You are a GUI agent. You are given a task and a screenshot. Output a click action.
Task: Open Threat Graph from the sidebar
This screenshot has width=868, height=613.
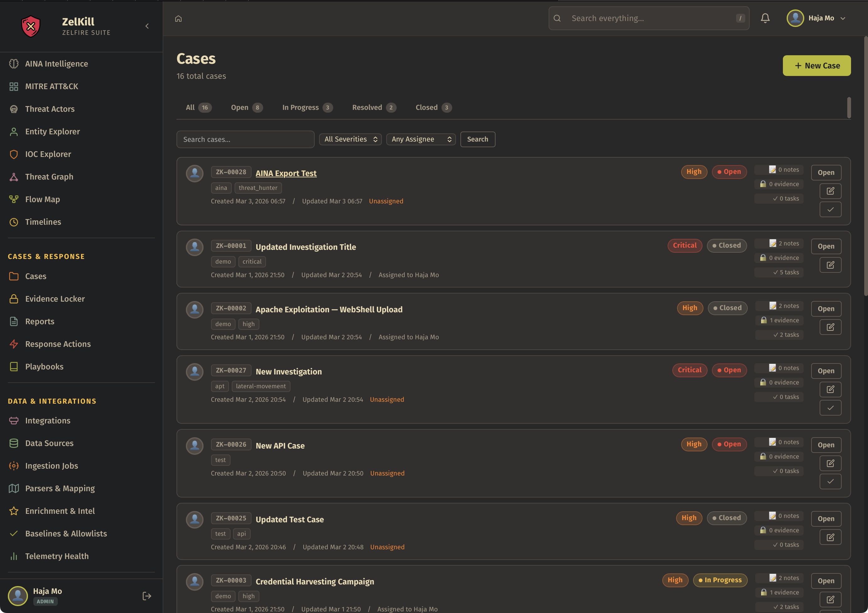click(49, 176)
